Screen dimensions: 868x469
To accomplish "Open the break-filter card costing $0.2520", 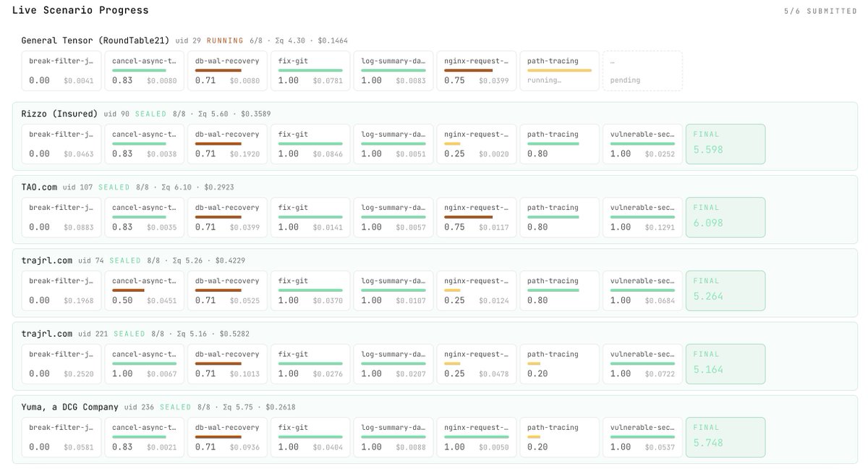I will pyautogui.click(x=61, y=364).
